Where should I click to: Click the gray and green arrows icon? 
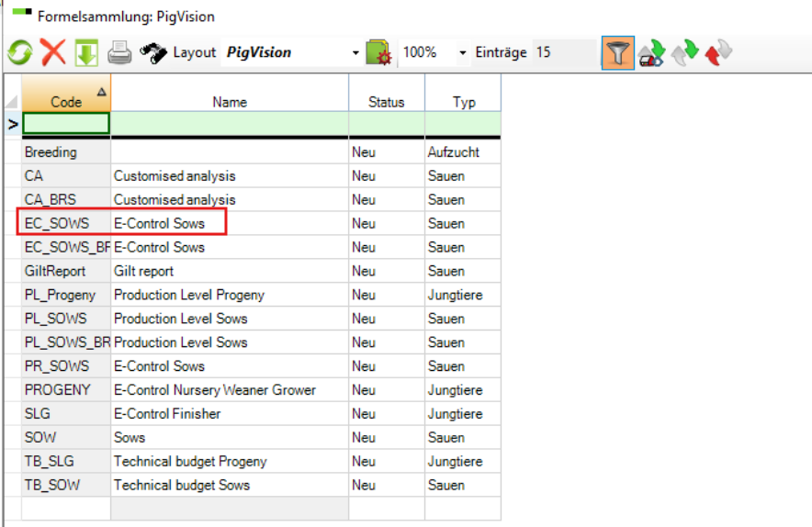pyautogui.click(x=685, y=53)
